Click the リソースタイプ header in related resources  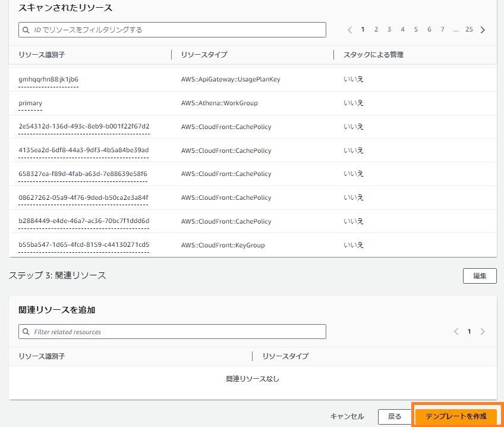[x=285, y=356]
